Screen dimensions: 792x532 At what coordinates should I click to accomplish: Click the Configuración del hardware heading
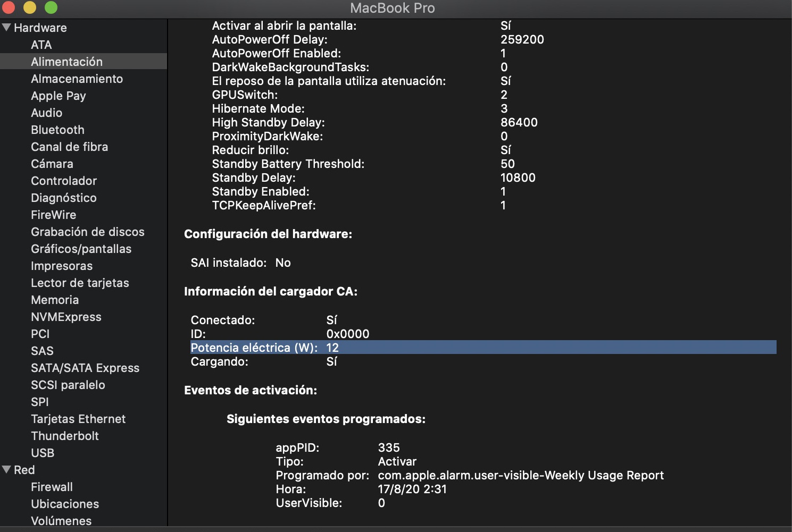tap(268, 234)
